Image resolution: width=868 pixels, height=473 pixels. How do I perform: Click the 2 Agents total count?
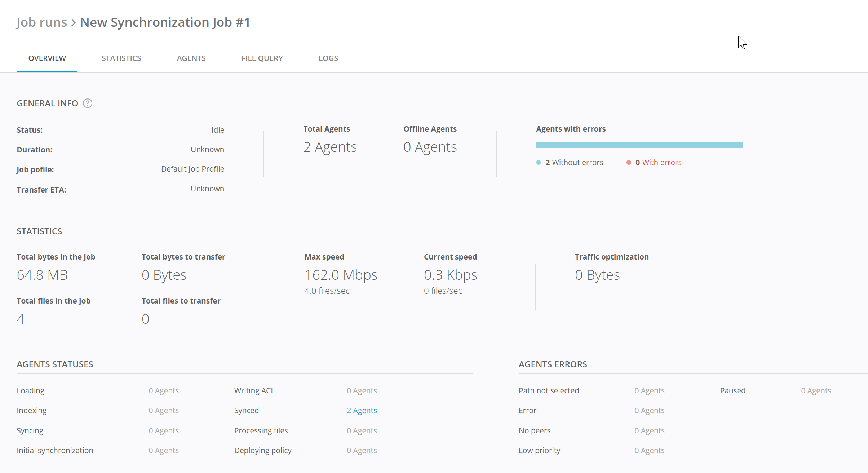pyautogui.click(x=330, y=147)
